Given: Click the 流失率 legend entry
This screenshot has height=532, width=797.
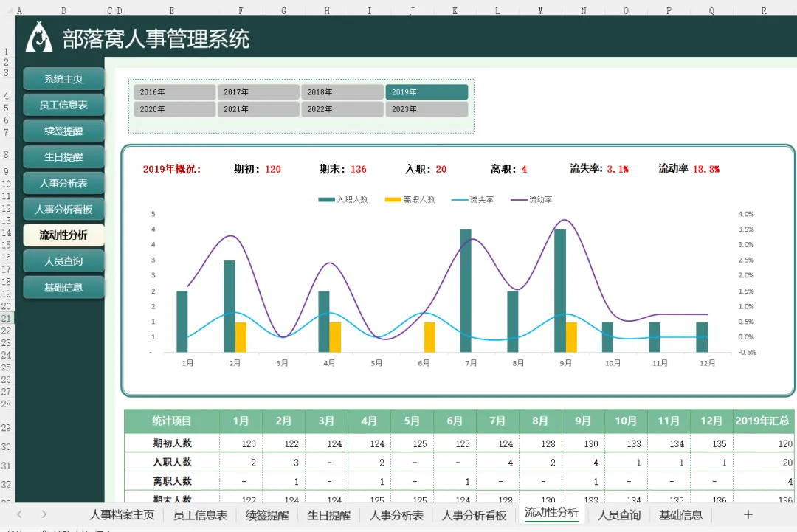Looking at the screenshot, I should [472, 200].
